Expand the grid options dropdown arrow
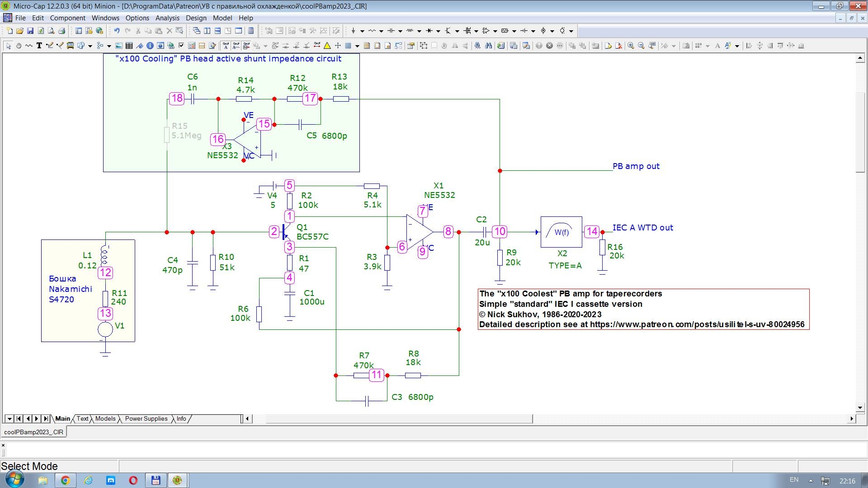The image size is (868, 488). click(357, 46)
